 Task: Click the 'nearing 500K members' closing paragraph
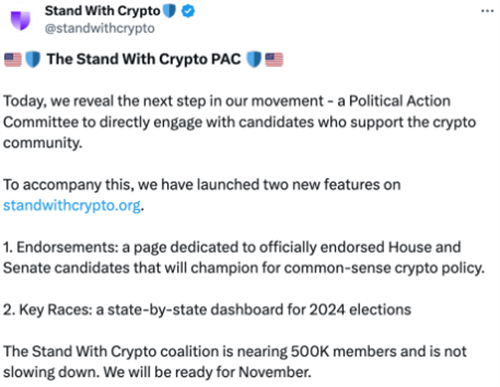(x=235, y=362)
